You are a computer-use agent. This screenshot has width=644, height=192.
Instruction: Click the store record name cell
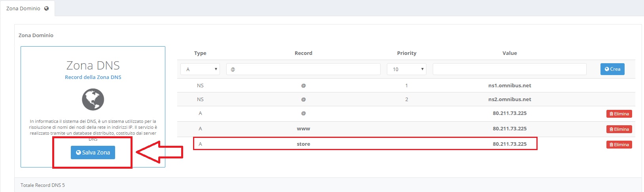click(x=303, y=144)
